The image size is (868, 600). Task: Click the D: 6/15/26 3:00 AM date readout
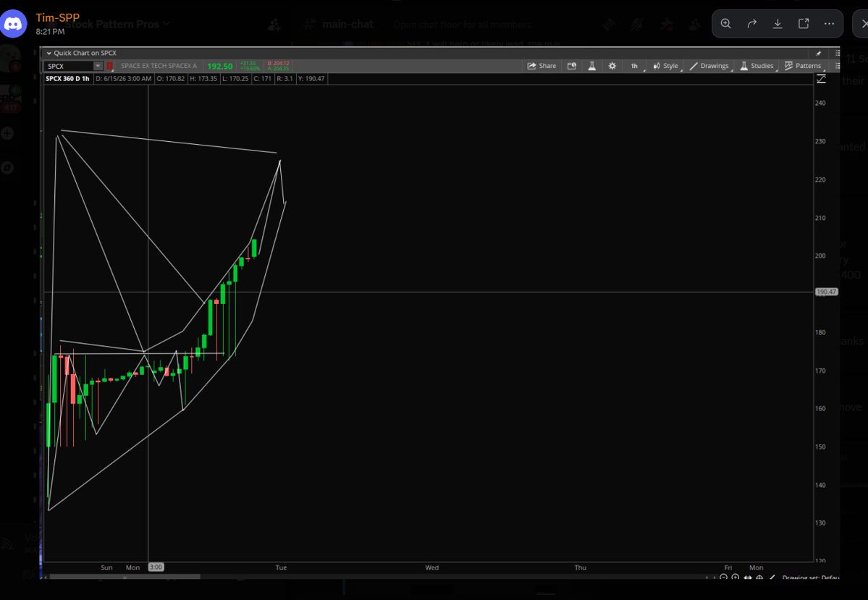click(x=124, y=79)
